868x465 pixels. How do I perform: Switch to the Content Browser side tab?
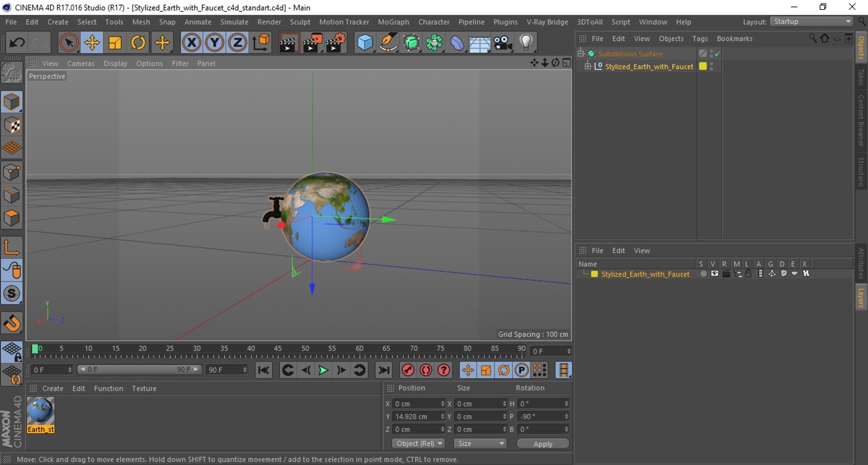coord(861,120)
